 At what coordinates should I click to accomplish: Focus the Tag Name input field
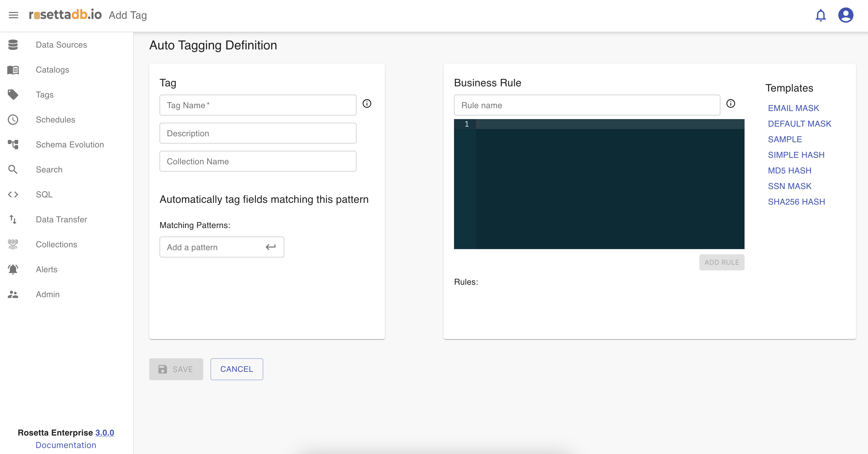coord(258,105)
